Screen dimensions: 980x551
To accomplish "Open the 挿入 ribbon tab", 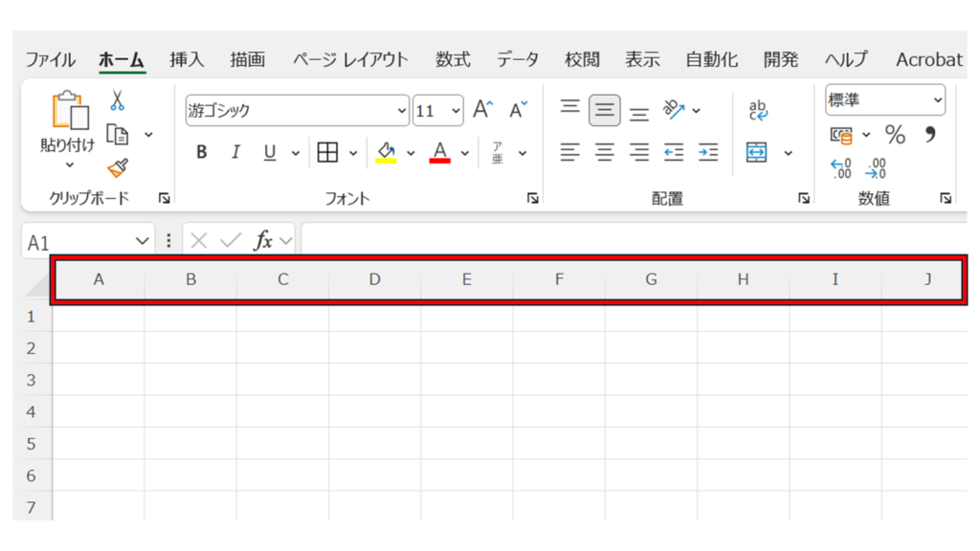I will point(187,59).
